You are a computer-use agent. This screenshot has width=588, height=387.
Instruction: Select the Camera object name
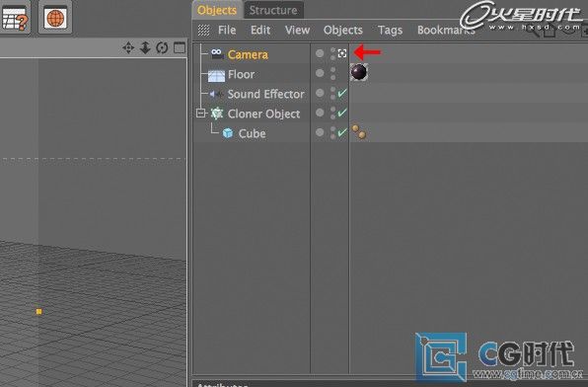(x=248, y=55)
